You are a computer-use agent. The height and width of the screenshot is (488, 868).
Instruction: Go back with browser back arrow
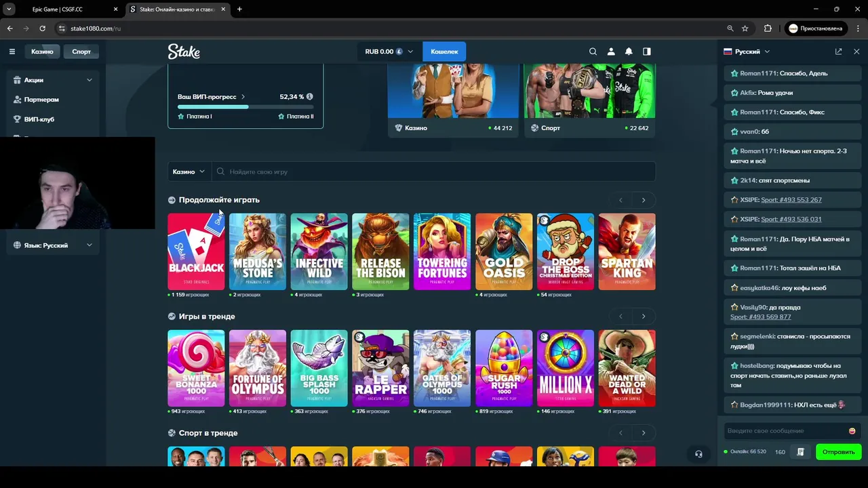tap(9, 28)
